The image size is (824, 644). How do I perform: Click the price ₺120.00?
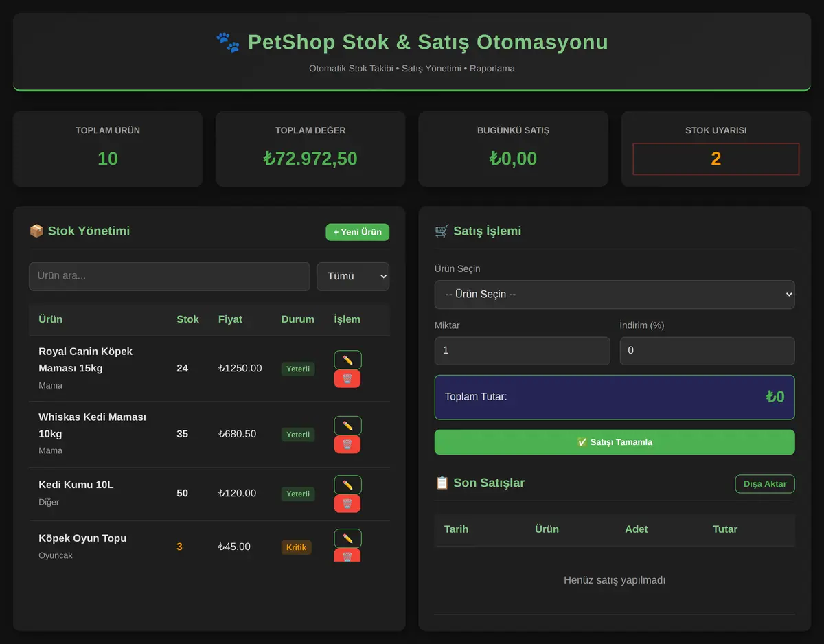pos(238,493)
